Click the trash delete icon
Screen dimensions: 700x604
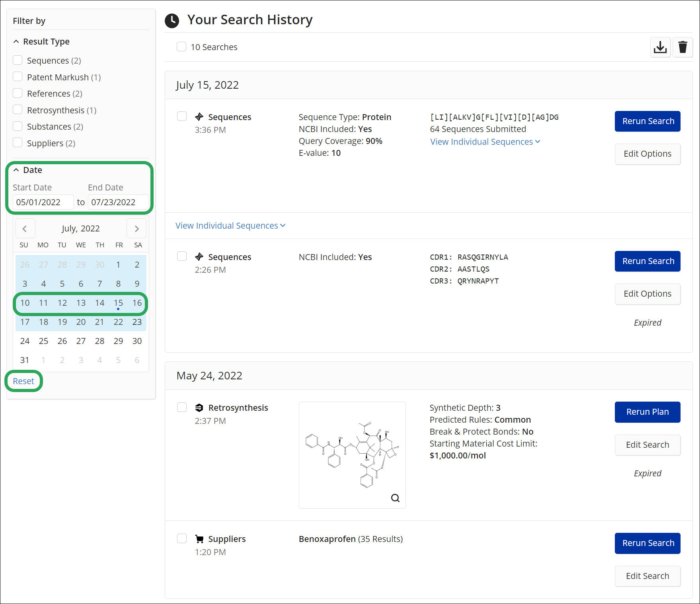683,47
